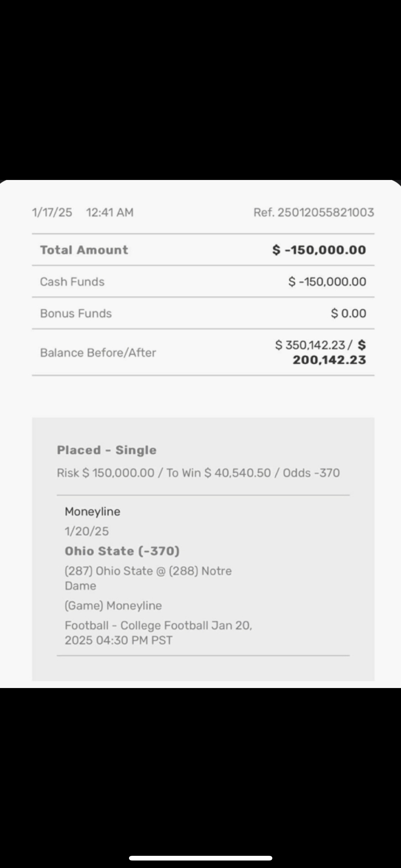Screen dimensions: 401x868
Task: Tap the 12:41 AM timestamp
Action: 110,212
